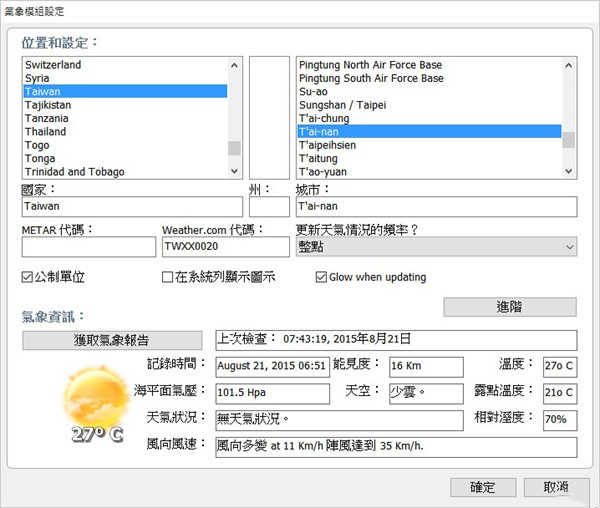Click the 風向風速 field with wind details
Image resolution: width=600 pixels, height=508 pixels.
click(396, 447)
